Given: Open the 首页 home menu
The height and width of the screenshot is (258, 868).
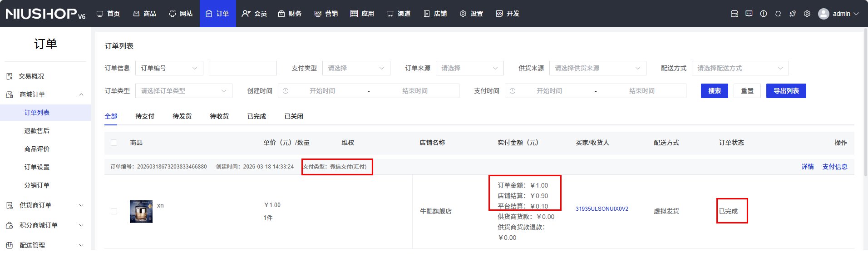Looking at the screenshot, I should click(x=108, y=14).
